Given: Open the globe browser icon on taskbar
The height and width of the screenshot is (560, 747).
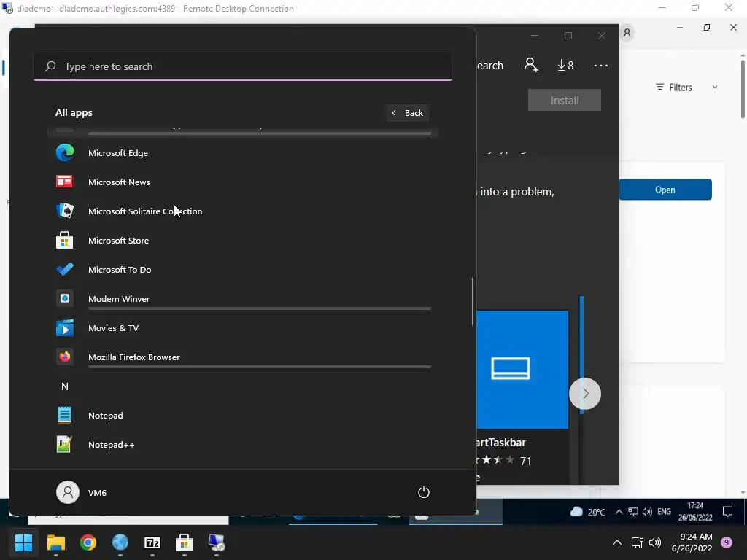Looking at the screenshot, I should [120, 542].
